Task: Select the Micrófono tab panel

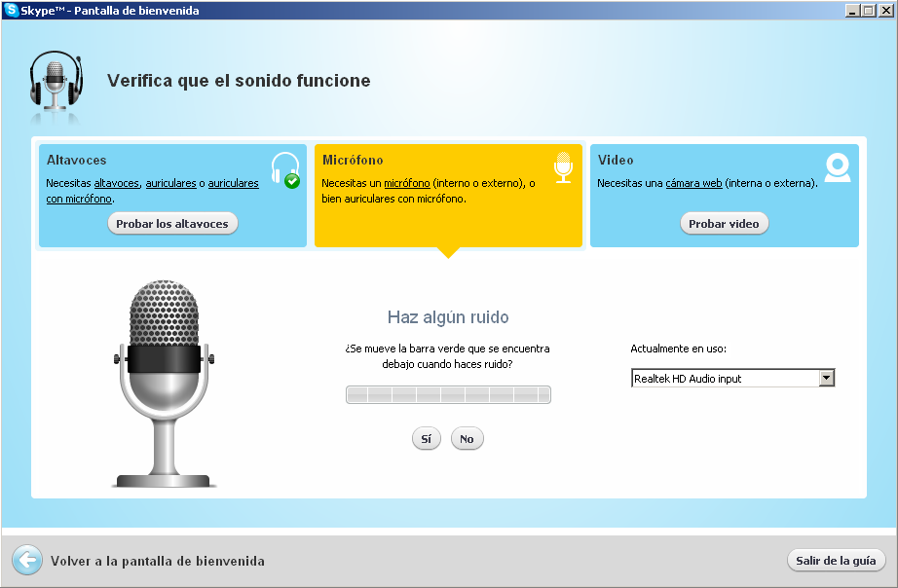Action: [x=448, y=196]
